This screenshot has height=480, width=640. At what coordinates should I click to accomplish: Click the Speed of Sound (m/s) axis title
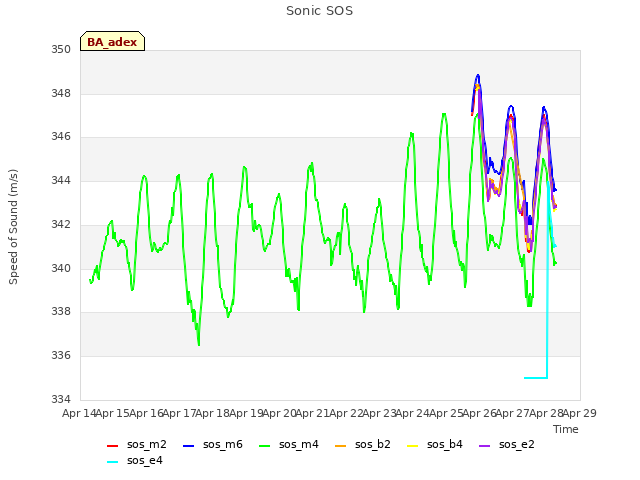pos(13,227)
